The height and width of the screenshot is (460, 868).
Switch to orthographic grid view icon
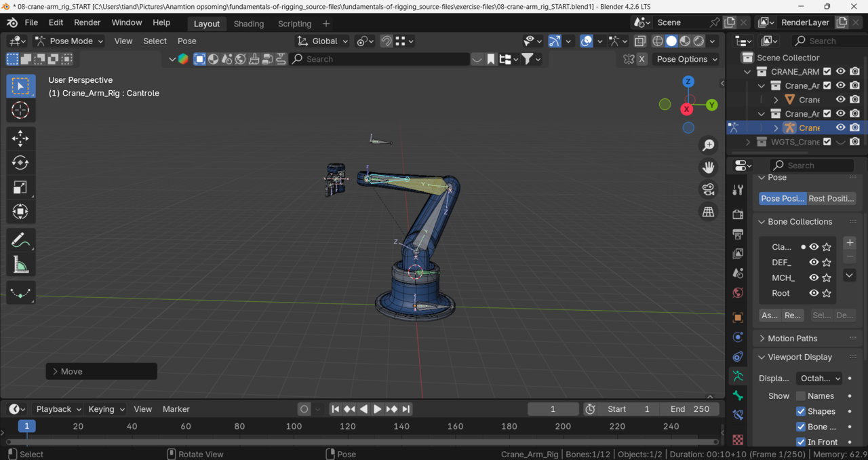point(709,212)
